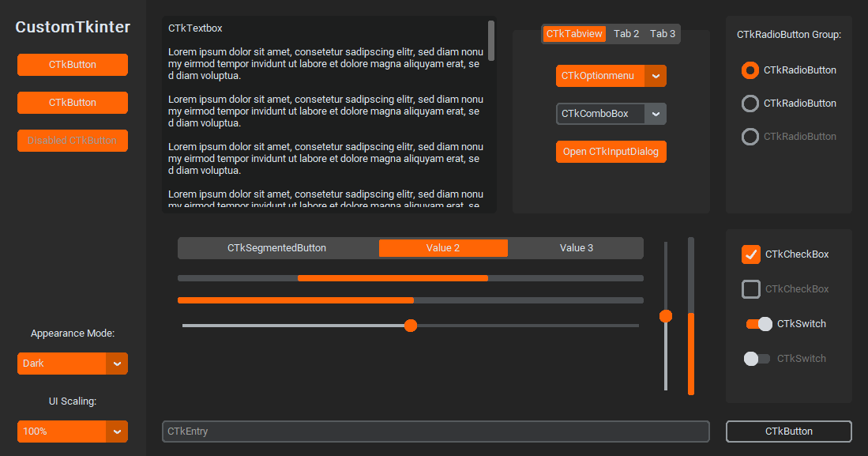Enable the unchecked CTkCheckBox

(x=750, y=288)
